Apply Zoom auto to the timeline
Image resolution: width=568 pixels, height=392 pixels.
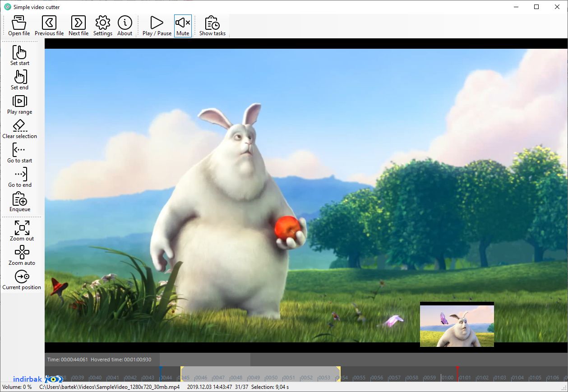[x=22, y=255]
